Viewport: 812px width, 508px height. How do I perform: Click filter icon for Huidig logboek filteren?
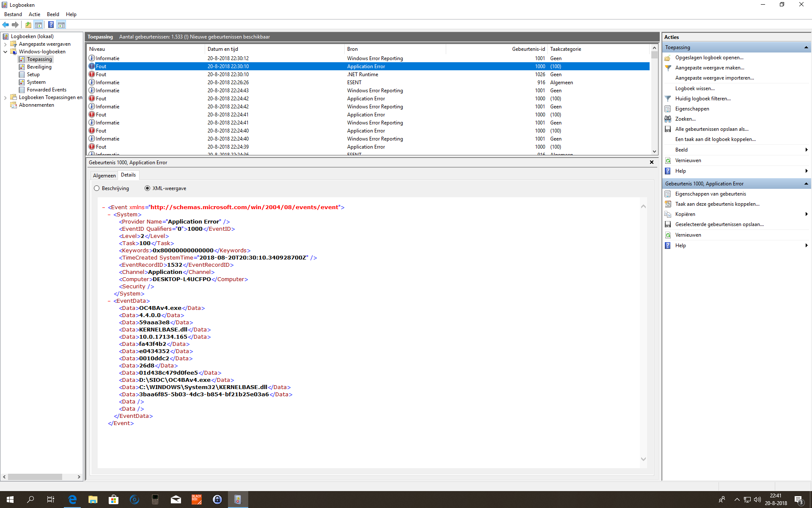668,99
